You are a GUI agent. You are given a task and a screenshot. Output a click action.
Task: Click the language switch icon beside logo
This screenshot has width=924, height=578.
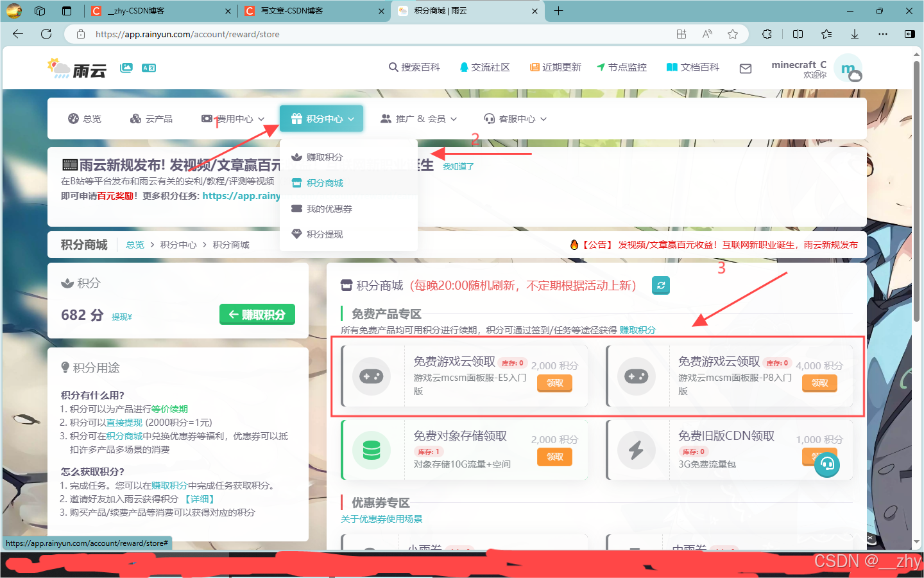pos(149,67)
